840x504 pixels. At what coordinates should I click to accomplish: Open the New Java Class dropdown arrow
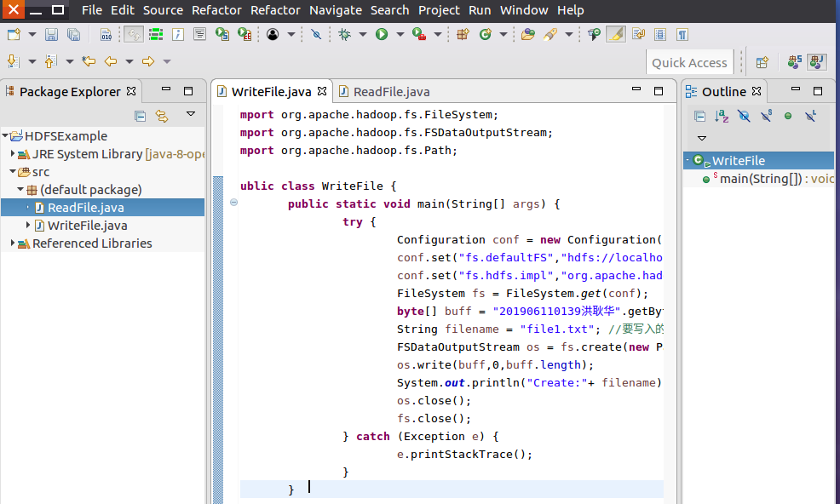click(x=503, y=35)
